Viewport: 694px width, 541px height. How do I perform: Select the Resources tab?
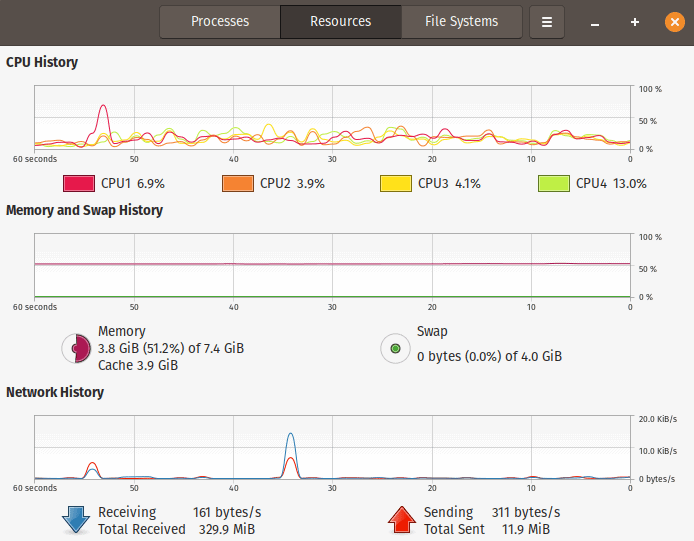point(340,21)
